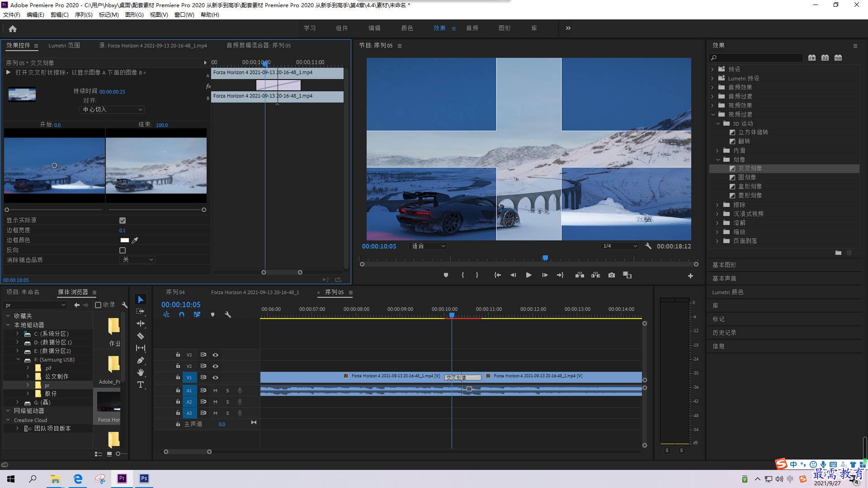
Task: Open the button editor plus icon
Action: [690, 276]
